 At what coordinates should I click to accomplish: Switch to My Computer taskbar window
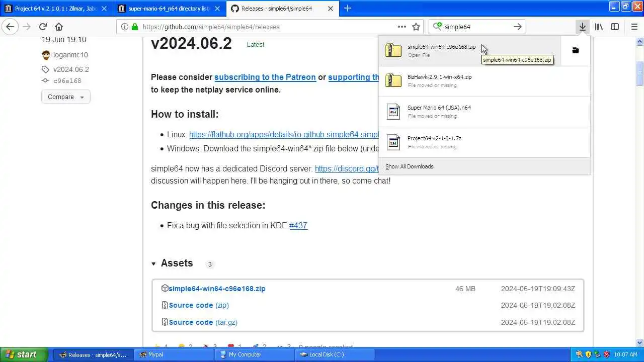[255, 354]
